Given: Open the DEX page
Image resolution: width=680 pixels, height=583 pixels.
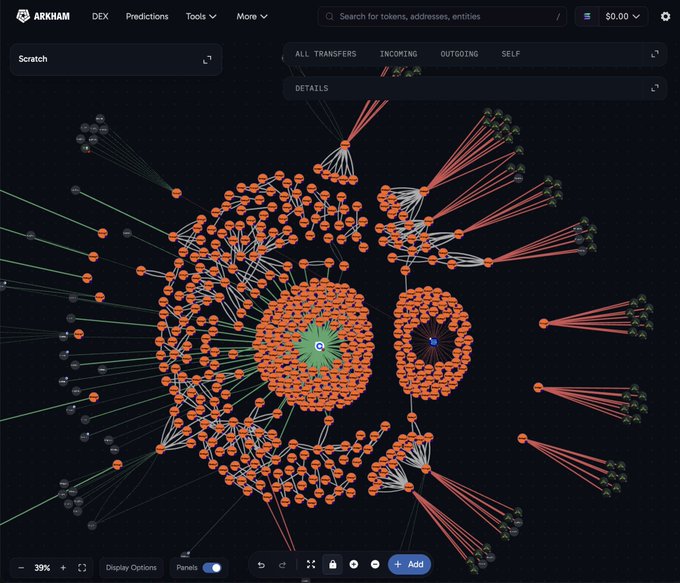Looking at the screenshot, I should [x=100, y=16].
